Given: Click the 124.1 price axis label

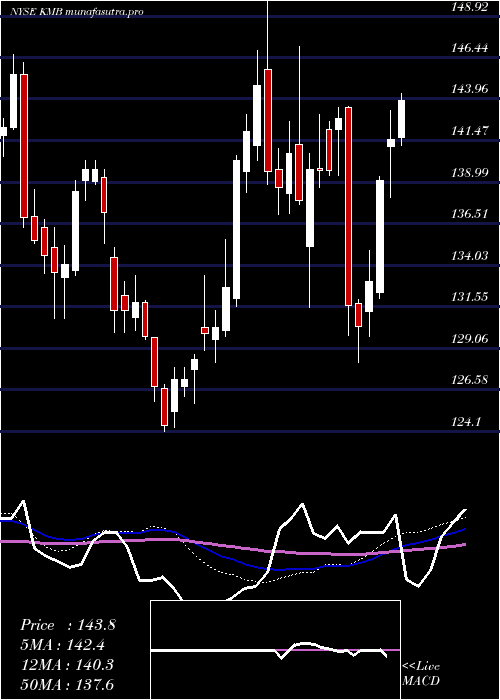Looking at the screenshot, I should coord(465,421).
